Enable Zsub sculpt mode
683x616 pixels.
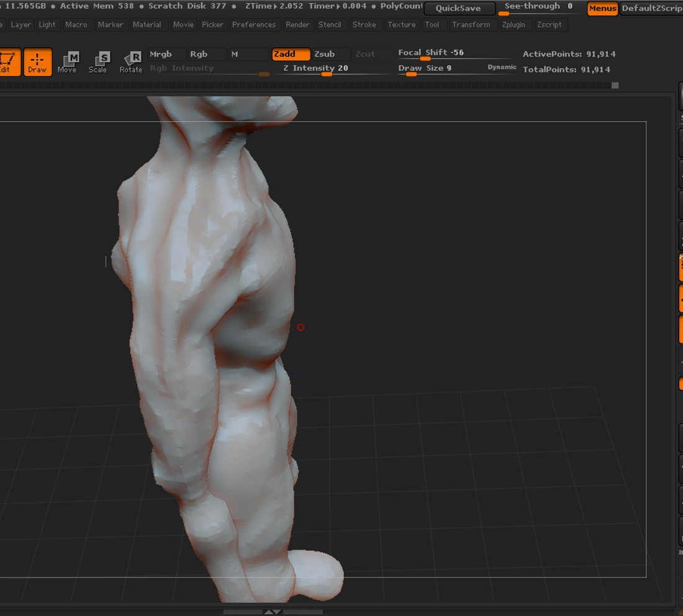point(330,54)
